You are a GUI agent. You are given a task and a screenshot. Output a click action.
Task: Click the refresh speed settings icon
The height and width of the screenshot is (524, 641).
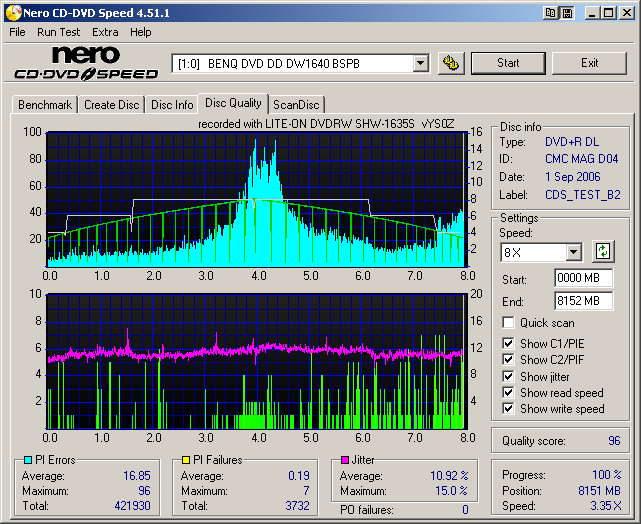tap(603, 251)
